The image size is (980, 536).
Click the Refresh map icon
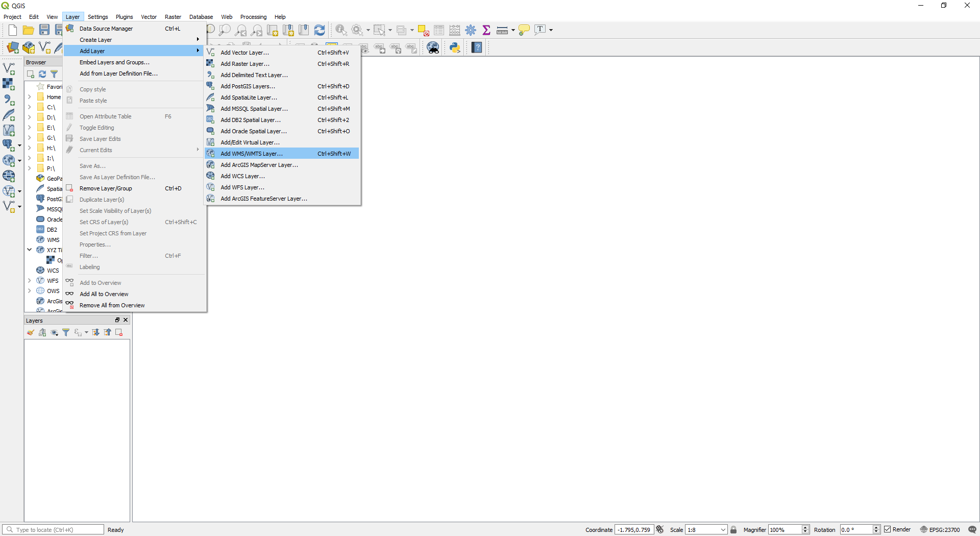320,30
